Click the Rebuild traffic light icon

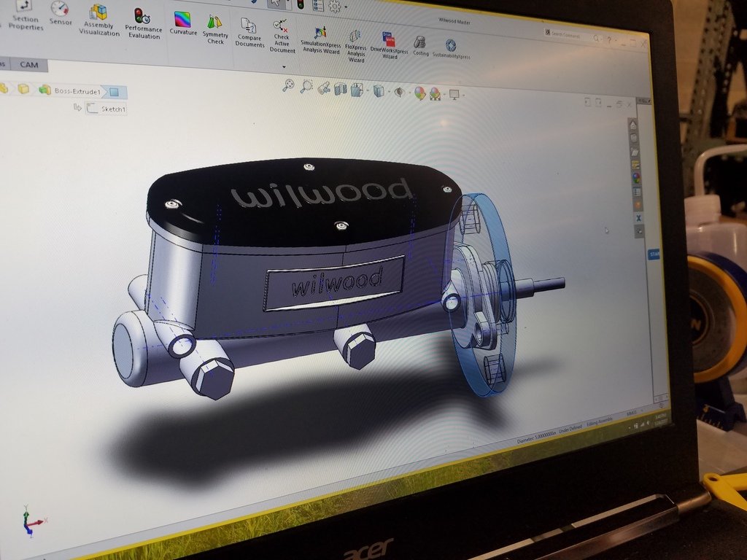300,4
